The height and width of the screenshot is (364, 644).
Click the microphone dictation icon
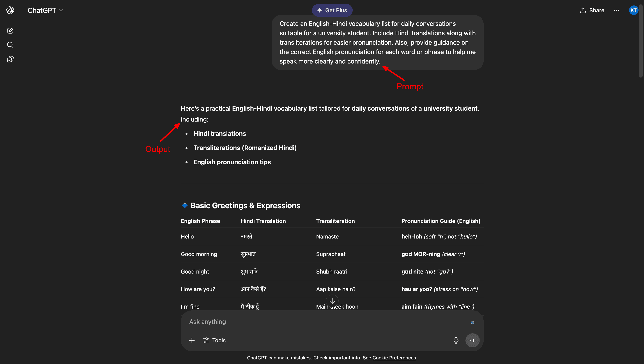click(x=456, y=340)
